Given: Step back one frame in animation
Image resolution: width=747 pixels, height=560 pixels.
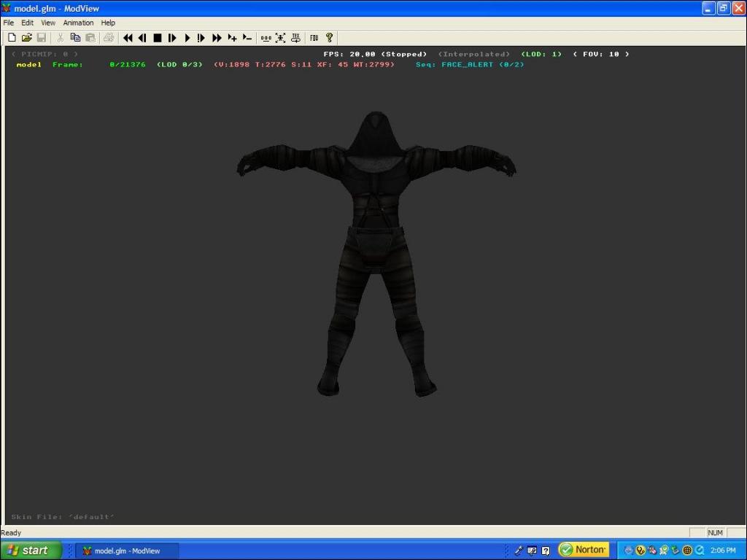Looking at the screenshot, I should click(x=142, y=37).
